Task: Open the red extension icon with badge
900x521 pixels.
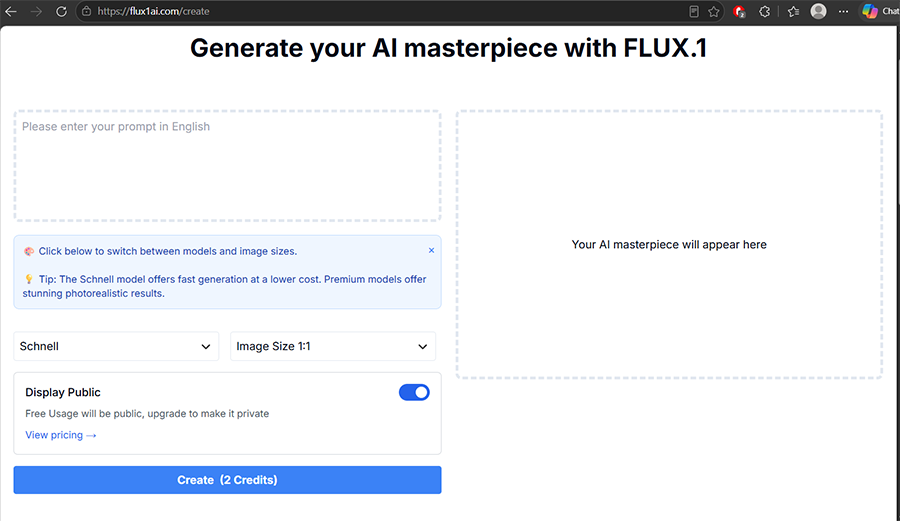Action: pos(739,11)
